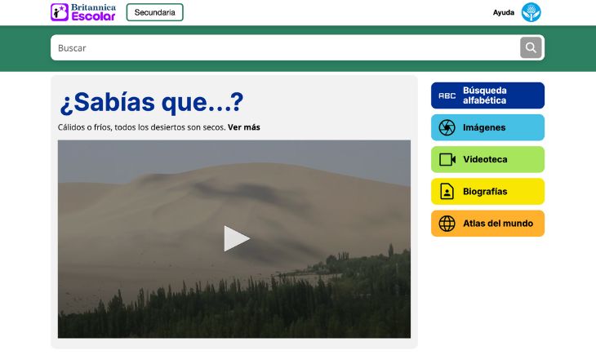Play the desert dunes video
The image size is (596, 364).
coord(235,238)
